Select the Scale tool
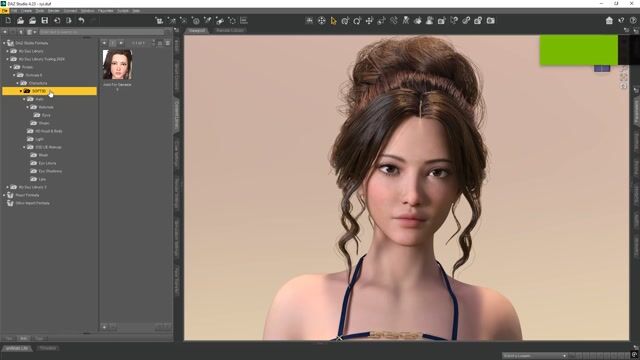 pos(381,20)
